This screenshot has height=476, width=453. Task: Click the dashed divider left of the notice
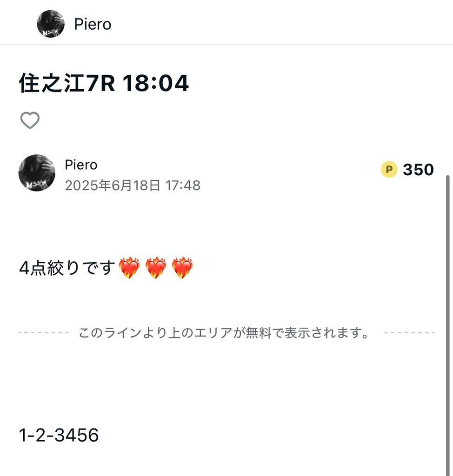[x=44, y=333]
